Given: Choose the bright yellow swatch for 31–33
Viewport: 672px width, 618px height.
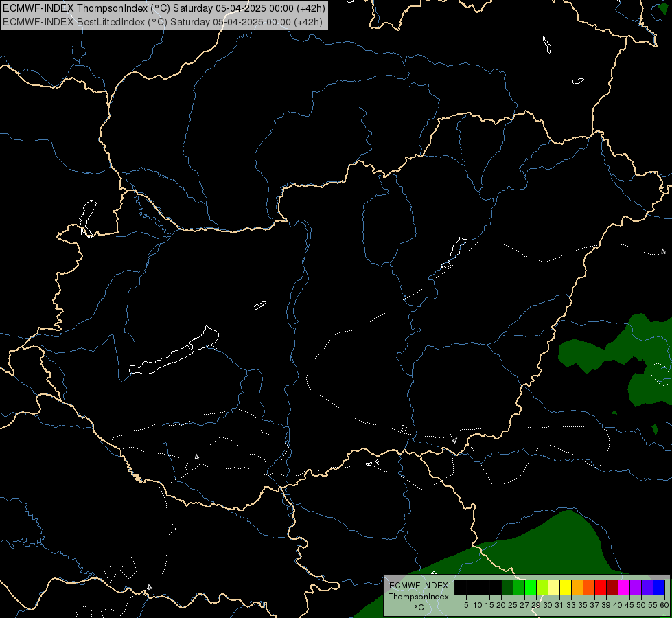Looking at the screenshot, I should [x=566, y=587].
